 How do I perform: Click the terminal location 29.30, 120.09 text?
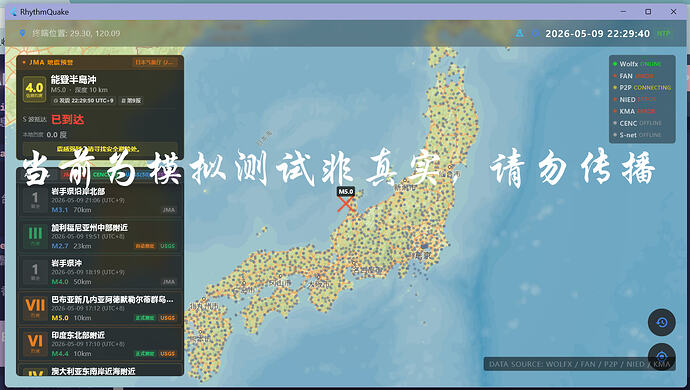(76, 33)
